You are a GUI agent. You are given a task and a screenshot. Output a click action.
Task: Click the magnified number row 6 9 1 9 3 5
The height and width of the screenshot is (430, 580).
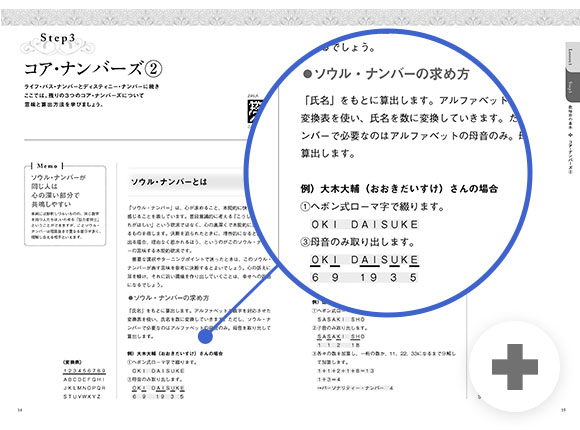(364, 277)
